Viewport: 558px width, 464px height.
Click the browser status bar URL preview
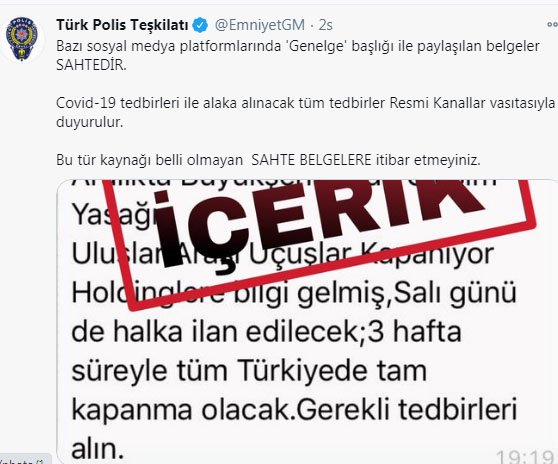click(x=25, y=460)
